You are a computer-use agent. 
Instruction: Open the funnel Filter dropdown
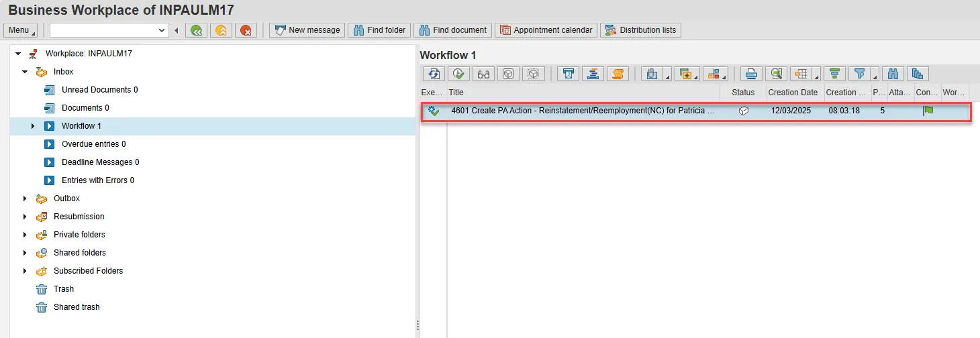864,74
